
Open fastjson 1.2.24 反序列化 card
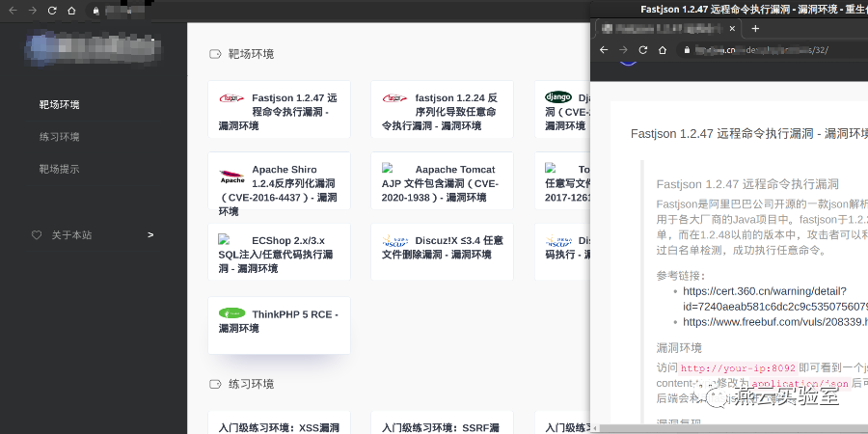tap(443, 110)
